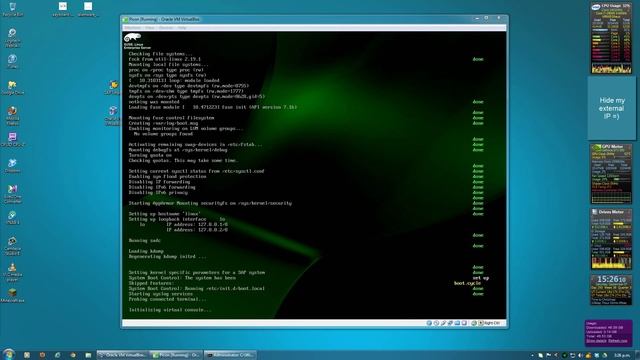Click the fifth pinned taskbar icon
This screenshot has height=360, width=640.
pyautogui.click(x=88, y=355)
